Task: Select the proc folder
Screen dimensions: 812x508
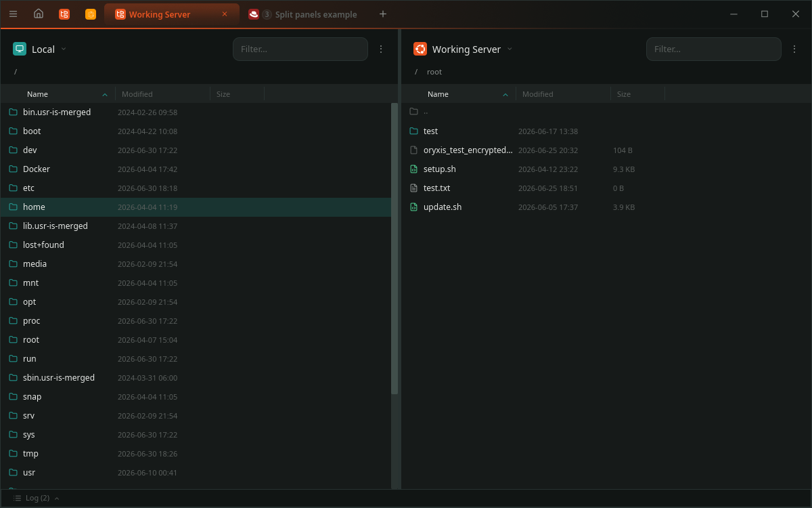Action: coord(196,321)
